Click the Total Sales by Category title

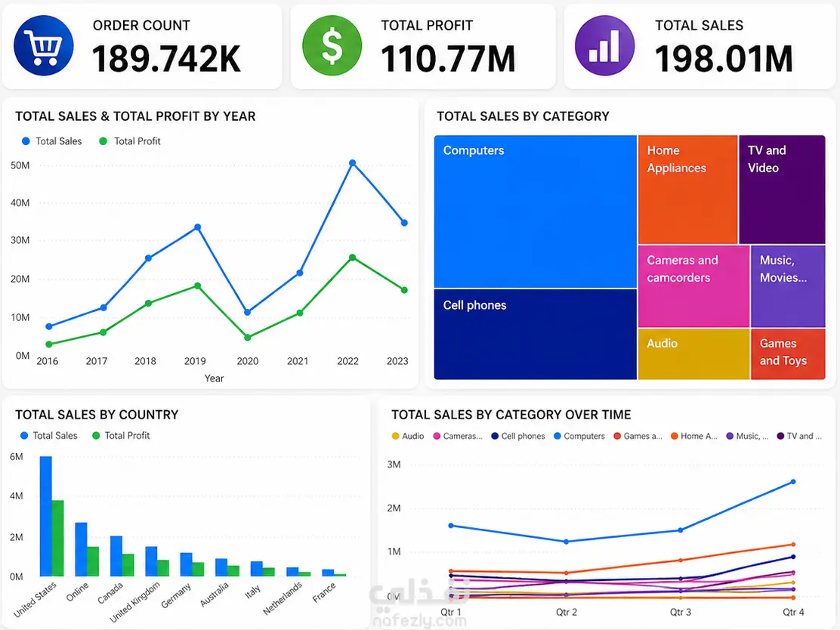click(523, 116)
